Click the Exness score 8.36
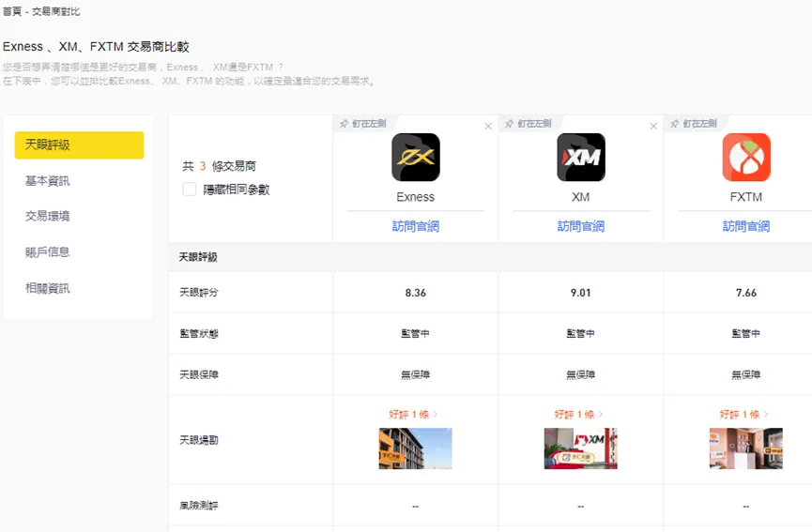The image size is (812, 532). coord(415,293)
